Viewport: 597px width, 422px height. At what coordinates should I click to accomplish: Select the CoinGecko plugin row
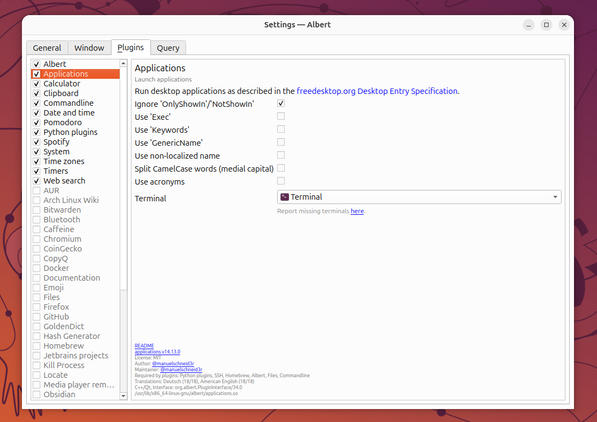click(75, 249)
